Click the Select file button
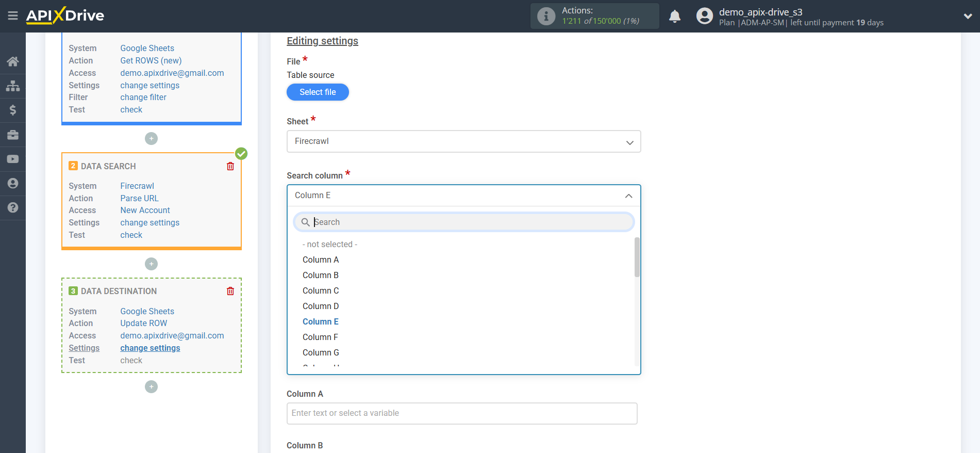980x453 pixels. (x=318, y=92)
